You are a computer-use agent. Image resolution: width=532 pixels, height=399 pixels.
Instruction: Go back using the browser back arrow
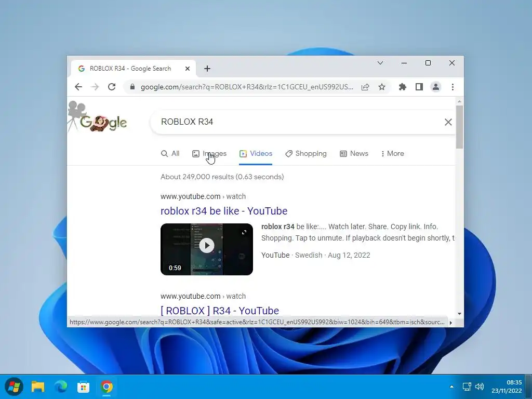(78, 87)
